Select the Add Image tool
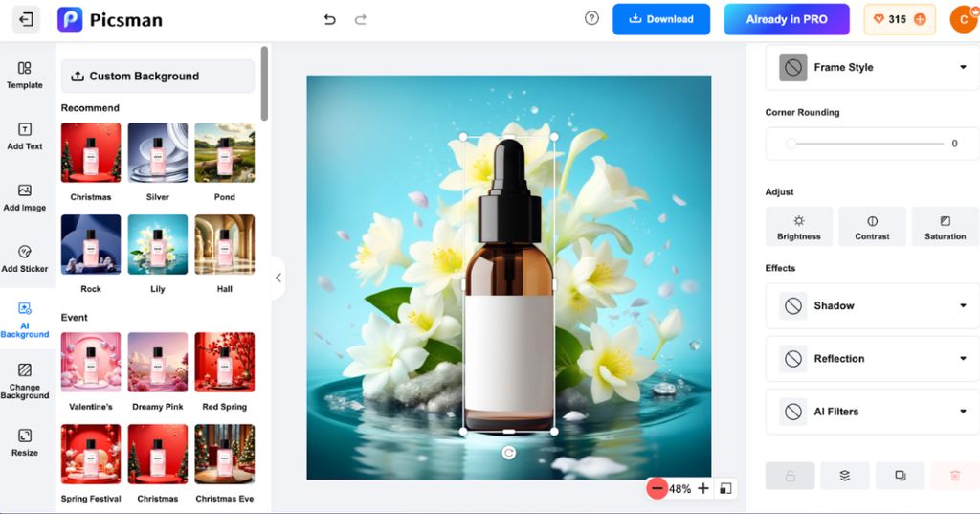Image resolution: width=980 pixels, height=514 pixels. (24, 197)
